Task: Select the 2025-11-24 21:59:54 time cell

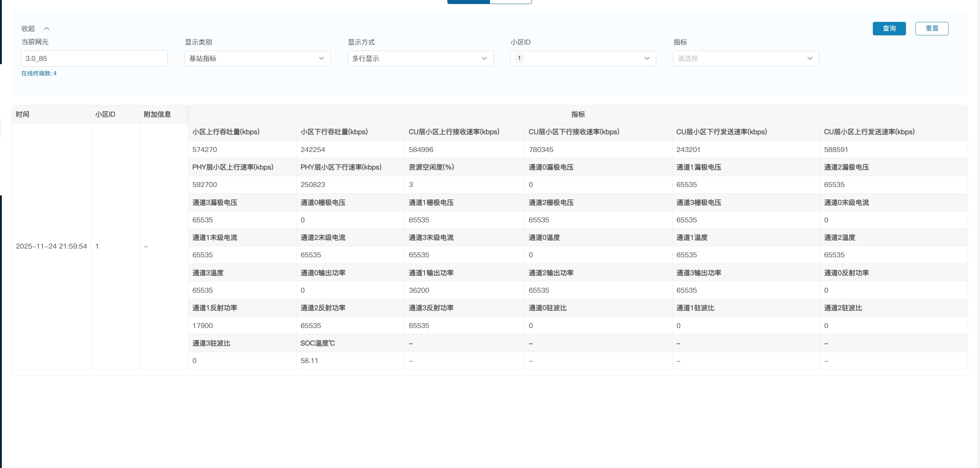Action: point(51,246)
